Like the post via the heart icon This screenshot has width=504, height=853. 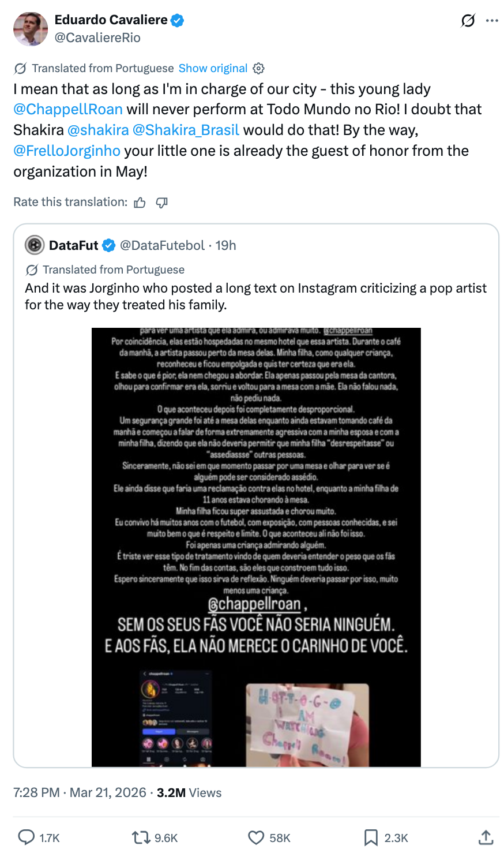pos(255,837)
